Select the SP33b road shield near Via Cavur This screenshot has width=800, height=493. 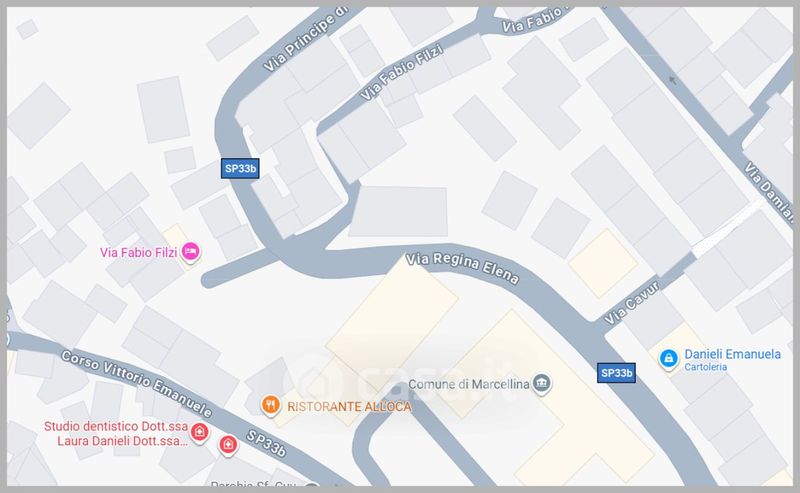point(616,373)
